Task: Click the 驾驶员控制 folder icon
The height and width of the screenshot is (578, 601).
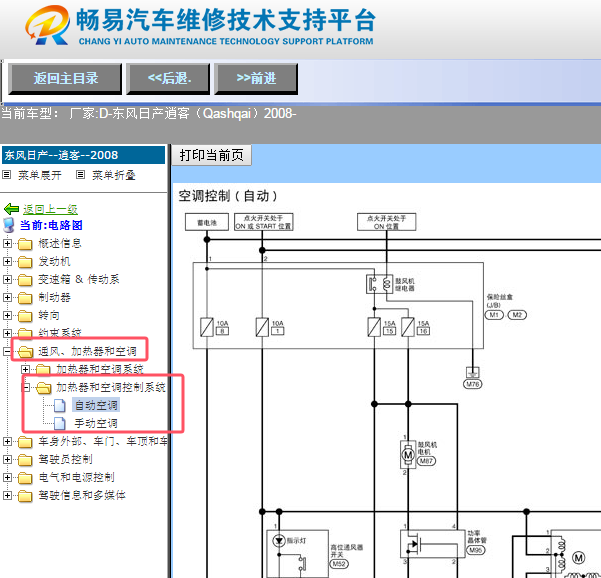Action: (x=25, y=460)
